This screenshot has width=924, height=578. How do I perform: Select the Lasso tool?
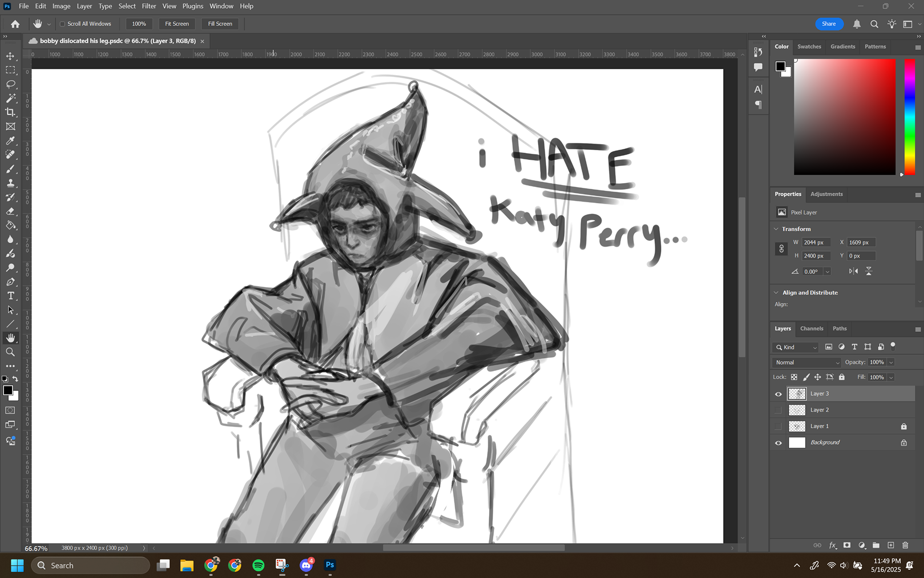point(10,84)
